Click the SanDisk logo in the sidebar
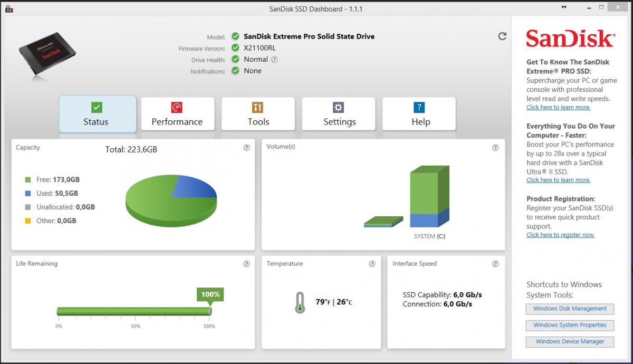Screen dimensions: 633x364 pyautogui.click(x=570, y=39)
